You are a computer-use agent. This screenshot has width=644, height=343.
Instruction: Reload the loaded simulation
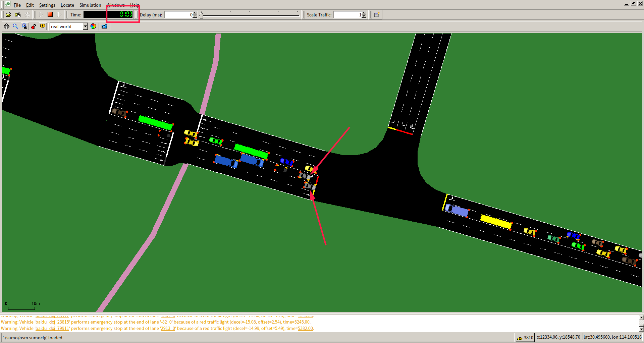27,14
